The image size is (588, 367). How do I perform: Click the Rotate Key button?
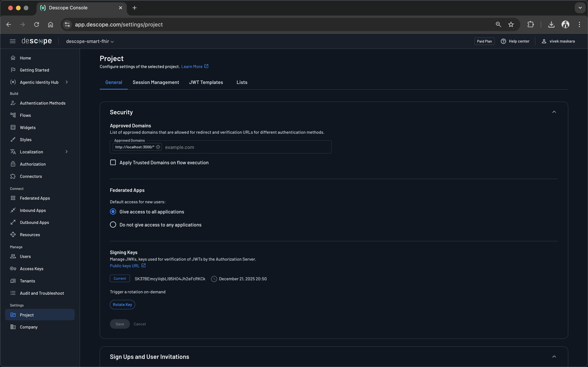[122, 304]
